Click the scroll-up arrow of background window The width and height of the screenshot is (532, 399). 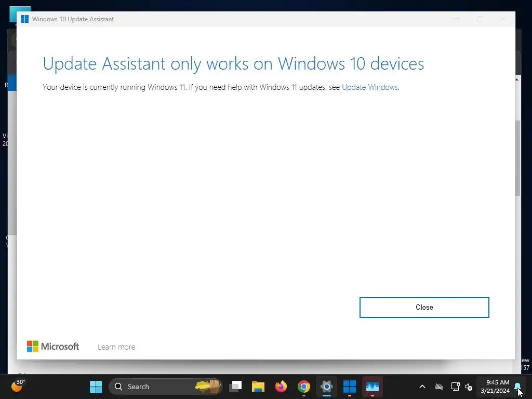click(517, 79)
